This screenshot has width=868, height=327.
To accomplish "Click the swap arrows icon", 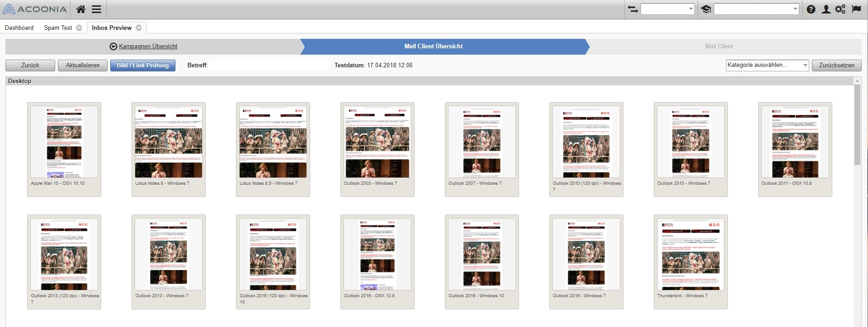I will point(632,9).
